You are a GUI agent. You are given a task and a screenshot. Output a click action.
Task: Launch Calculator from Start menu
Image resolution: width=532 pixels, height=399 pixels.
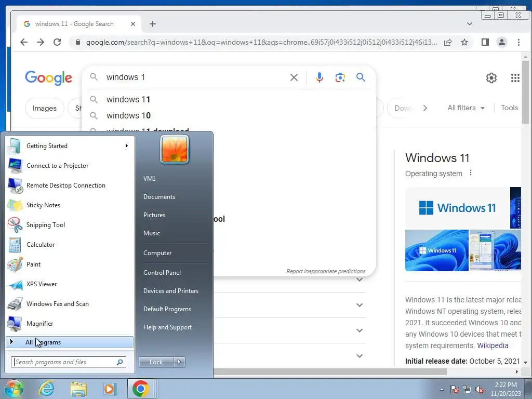[x=70, y=244]
